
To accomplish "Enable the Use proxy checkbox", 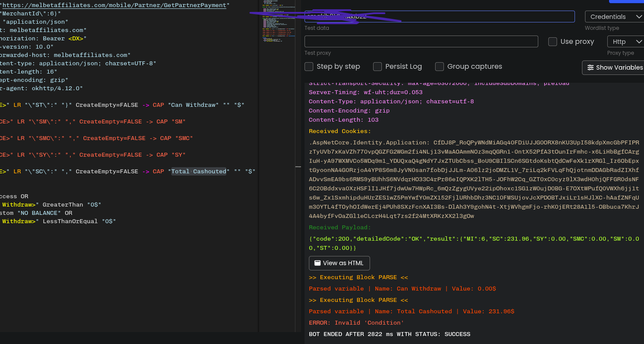I will [x=552, y=42].
